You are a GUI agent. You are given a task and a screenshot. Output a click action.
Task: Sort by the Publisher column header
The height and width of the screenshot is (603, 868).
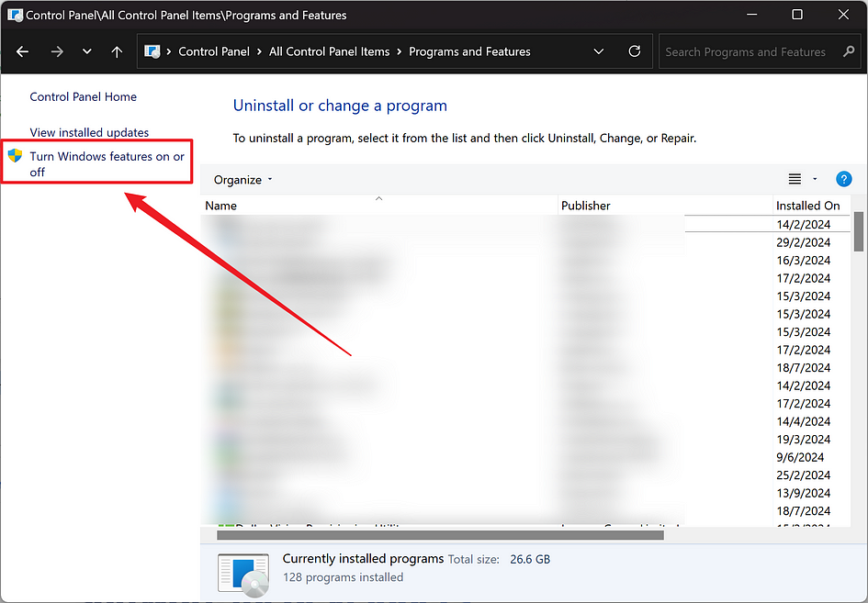(x=665, y=206)
